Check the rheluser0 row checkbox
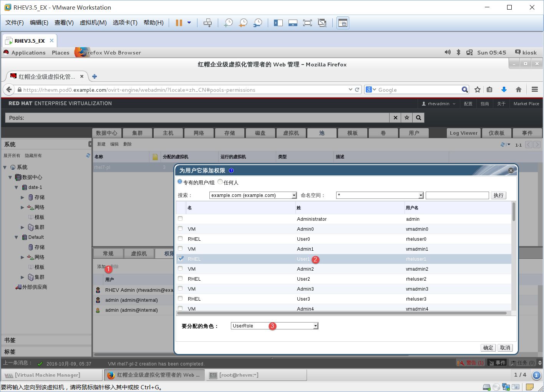544x392 pixels. pyautogui.click(x=180, y=238)
